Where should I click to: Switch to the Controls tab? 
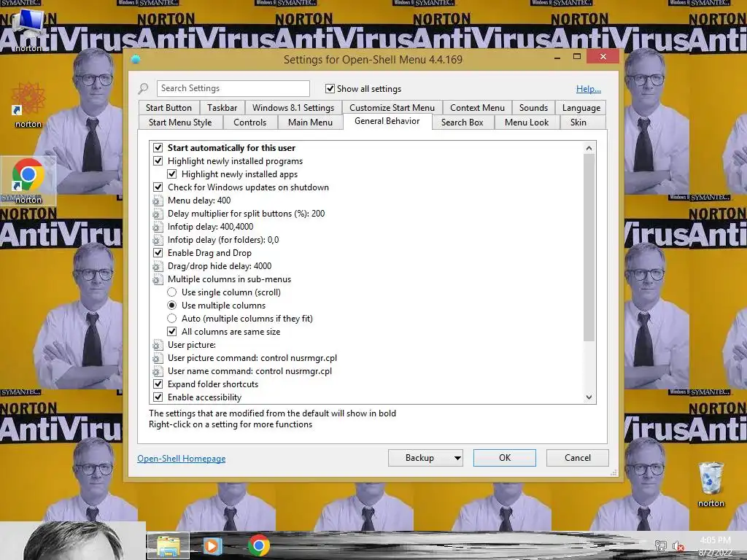(x=249, y=122)
